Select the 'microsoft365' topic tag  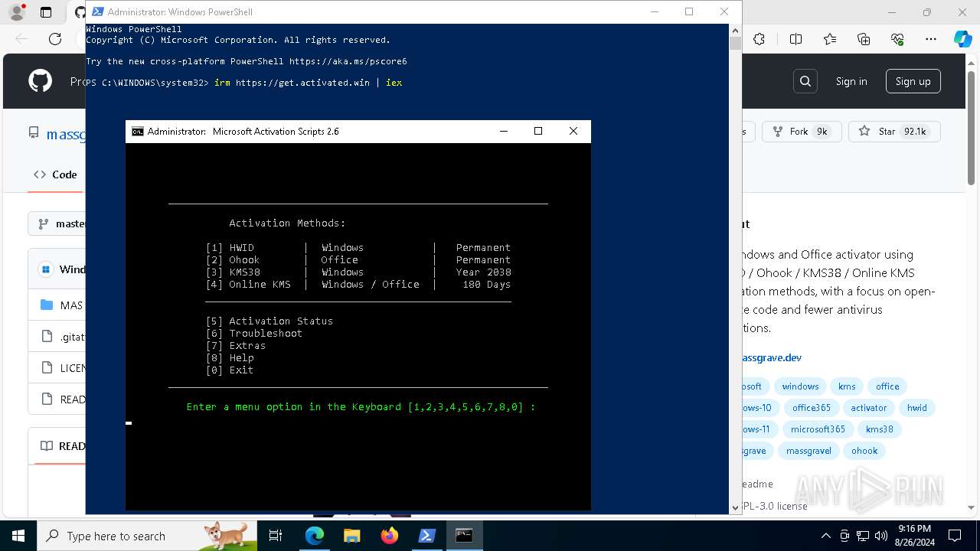click(x=818, y=429)
